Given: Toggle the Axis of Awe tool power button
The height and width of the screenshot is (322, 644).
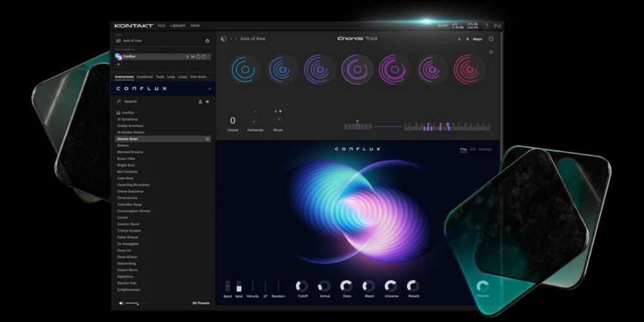Looking at the screenshot, I should click(x=207, y=41).
